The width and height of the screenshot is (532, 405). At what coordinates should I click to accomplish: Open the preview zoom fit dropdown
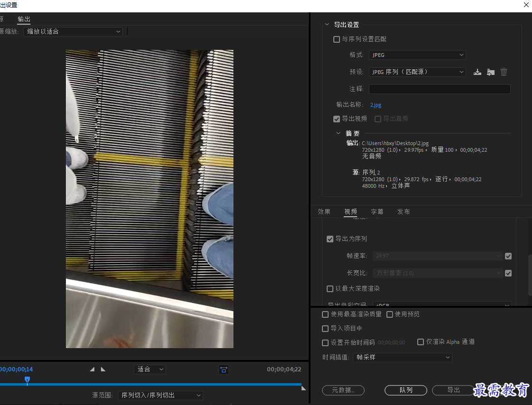point(150,369)
